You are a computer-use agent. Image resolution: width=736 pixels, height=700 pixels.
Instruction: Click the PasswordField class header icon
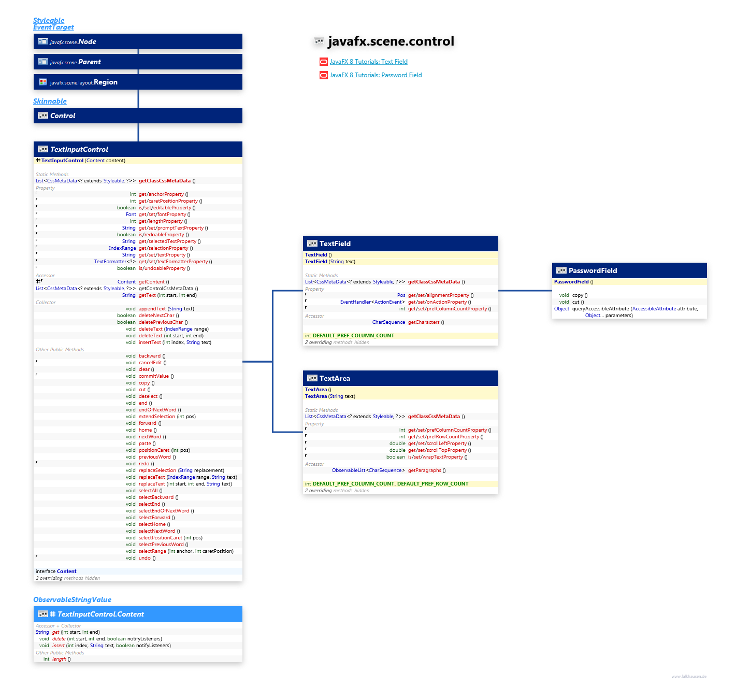[x=561, y=270]
